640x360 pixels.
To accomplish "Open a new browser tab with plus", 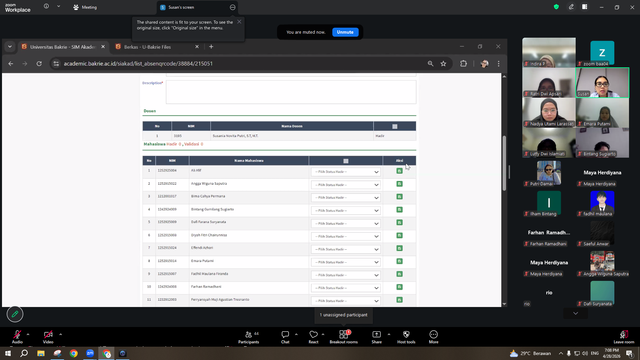I will click(211, 47).
